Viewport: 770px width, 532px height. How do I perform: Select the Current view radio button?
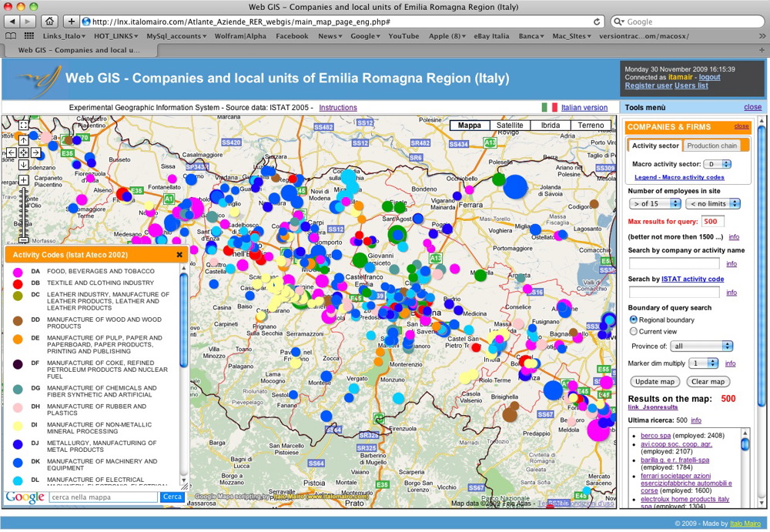[634, 331]
